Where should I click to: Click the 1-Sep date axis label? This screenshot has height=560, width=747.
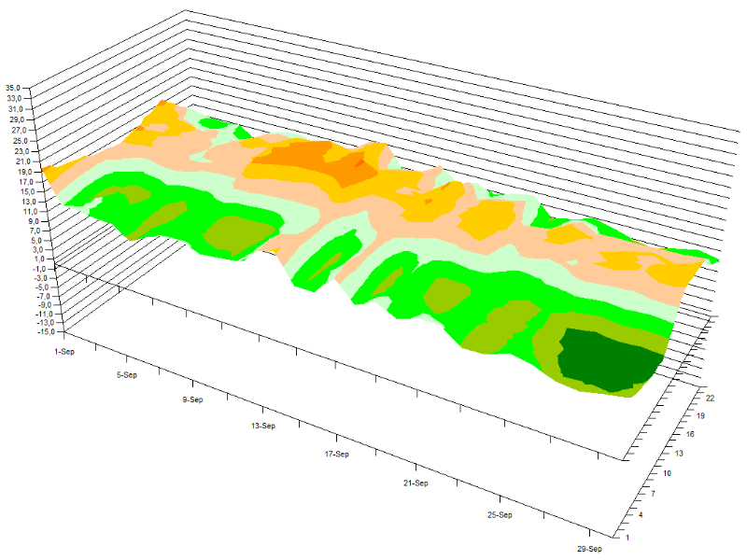click(x=66, y=351)
